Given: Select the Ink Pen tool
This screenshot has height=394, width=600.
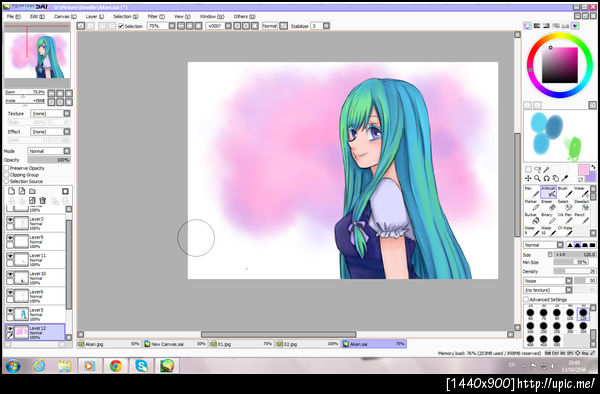Looking at the screenshot, I should point(565,219).
